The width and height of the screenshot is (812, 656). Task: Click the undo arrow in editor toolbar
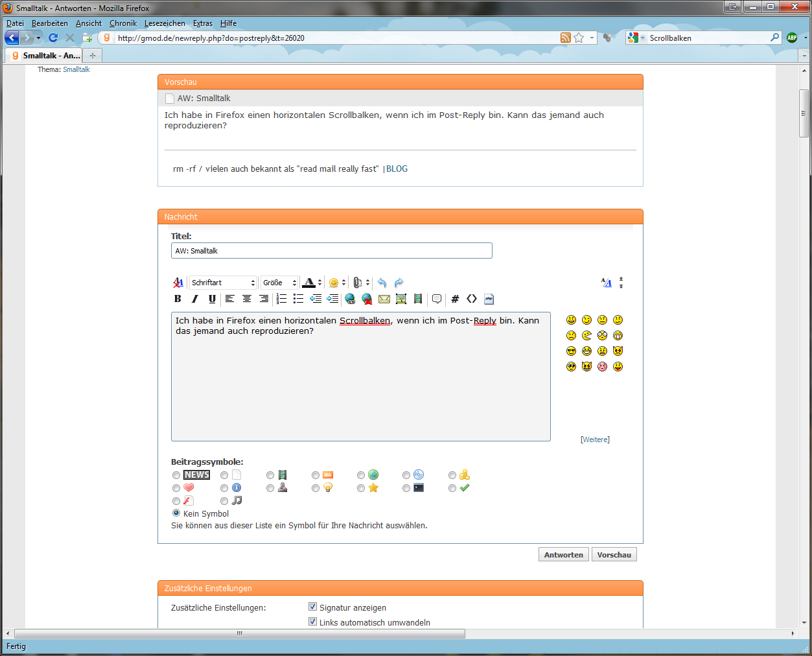(x=382, y=283)
